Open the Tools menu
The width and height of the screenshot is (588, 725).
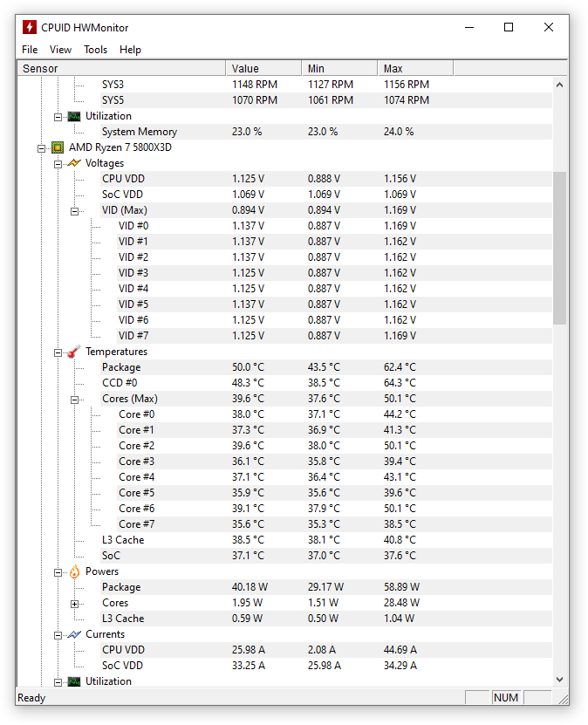(x=96, y=50)
